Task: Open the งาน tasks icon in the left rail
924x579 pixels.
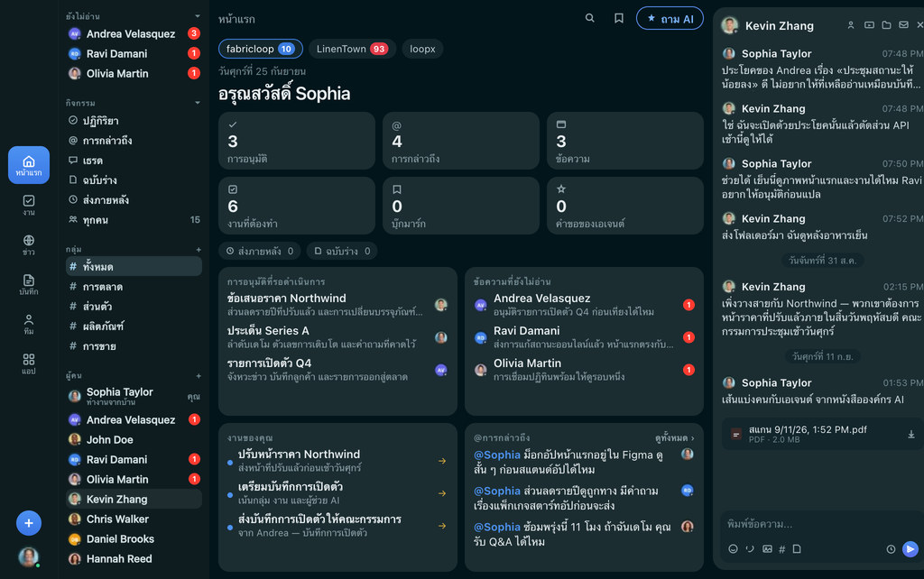Action: (x=28, y=205)
